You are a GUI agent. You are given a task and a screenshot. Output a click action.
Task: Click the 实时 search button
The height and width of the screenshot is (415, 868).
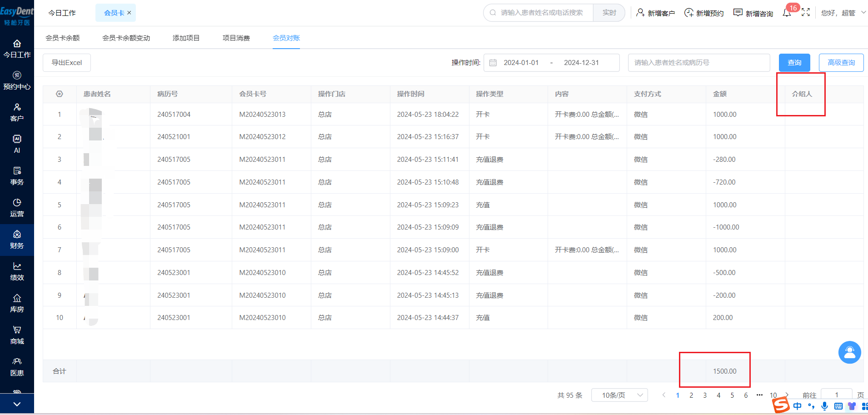[x=609, y=13]
